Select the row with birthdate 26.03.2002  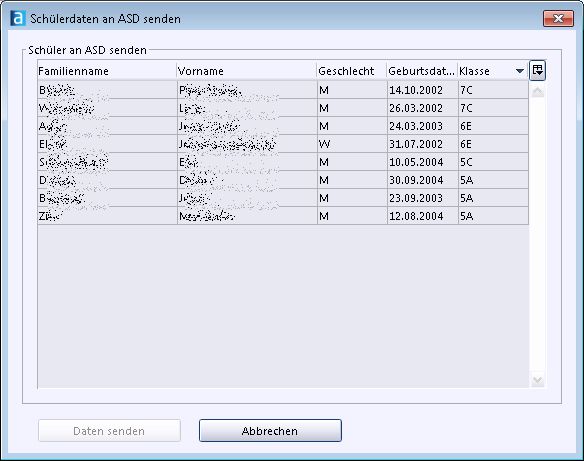(x=283, y=108)
